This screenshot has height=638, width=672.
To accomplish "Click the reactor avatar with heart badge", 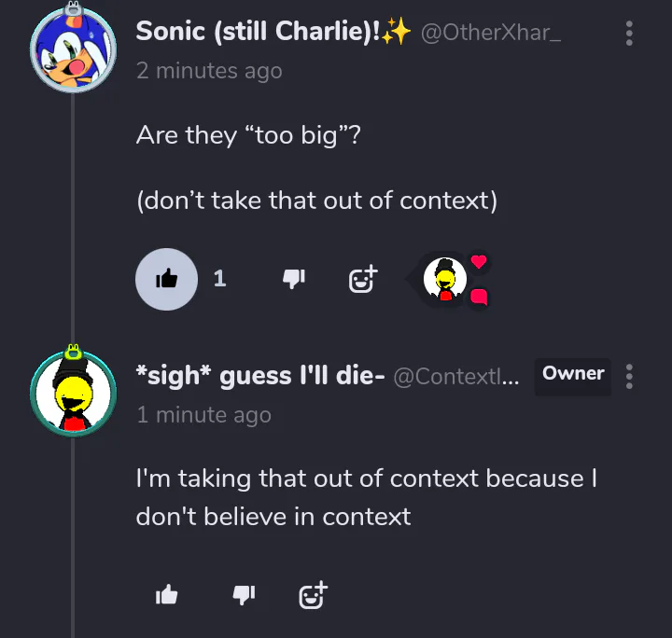I will tap(445, 279).
